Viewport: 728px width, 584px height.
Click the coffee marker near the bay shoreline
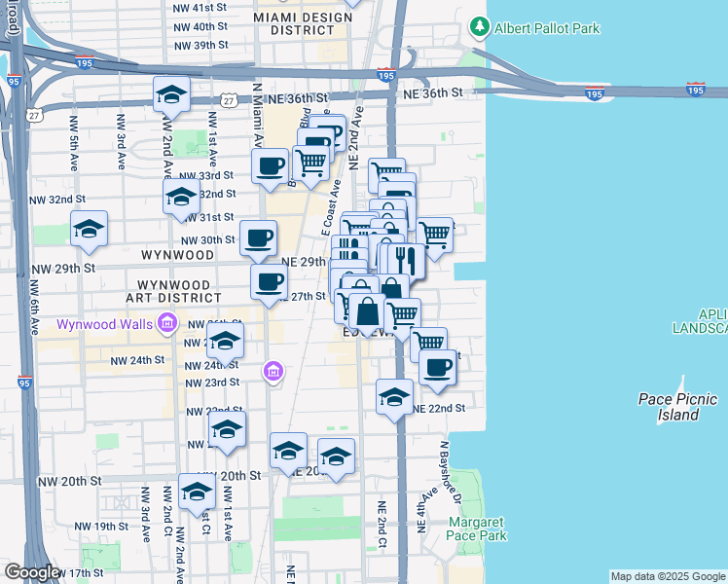(x=438, y=369)
